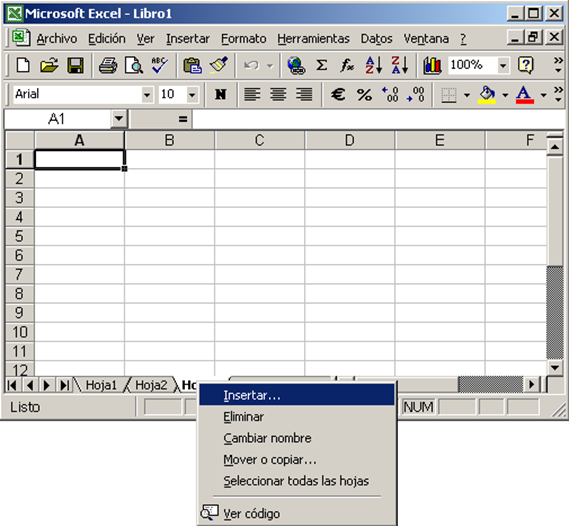
Task: Open the Datos menu
Action: click(376, 38)
